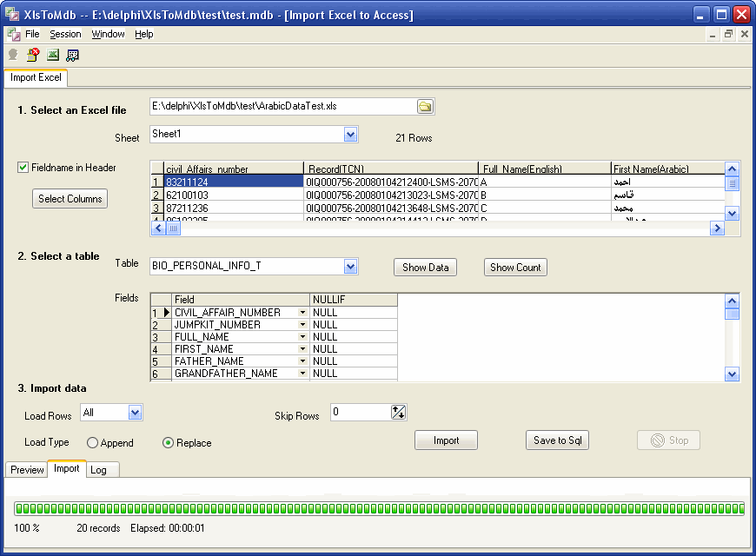This screenshot has height=556, width=756.
Task: Expand the Sheet dropdown list
Action: coord(350,135)
